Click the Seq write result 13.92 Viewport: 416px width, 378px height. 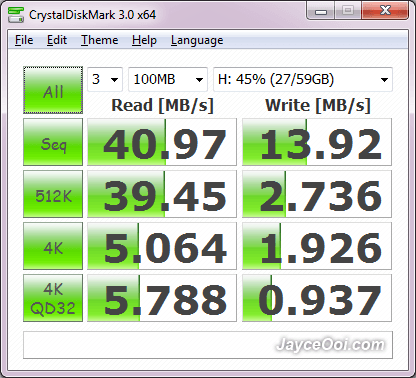point(317,142)
